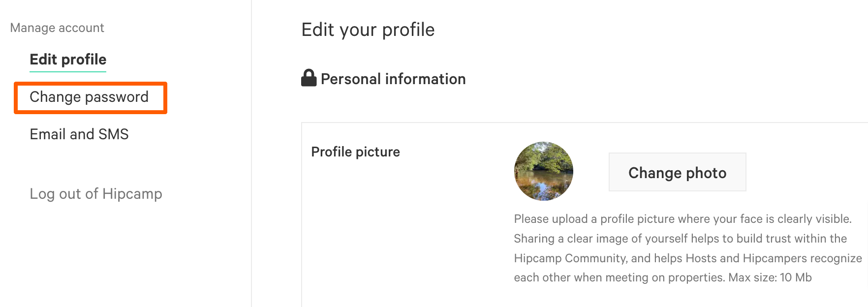Upload a new photo via Change photo

(x=677, y=172)
